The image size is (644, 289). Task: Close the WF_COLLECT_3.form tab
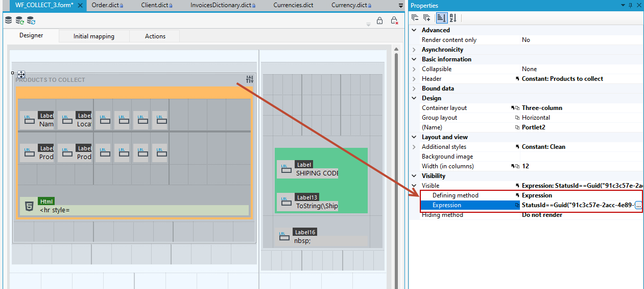[x=80, y=5]
